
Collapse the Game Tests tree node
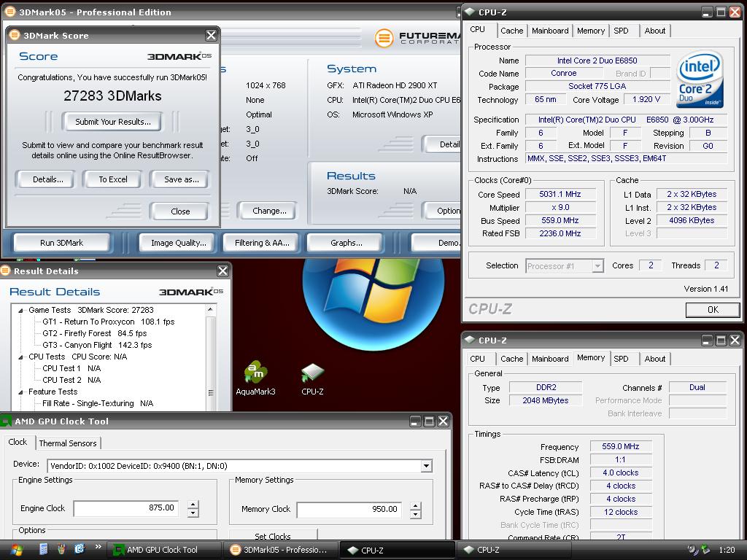(20, 310)
